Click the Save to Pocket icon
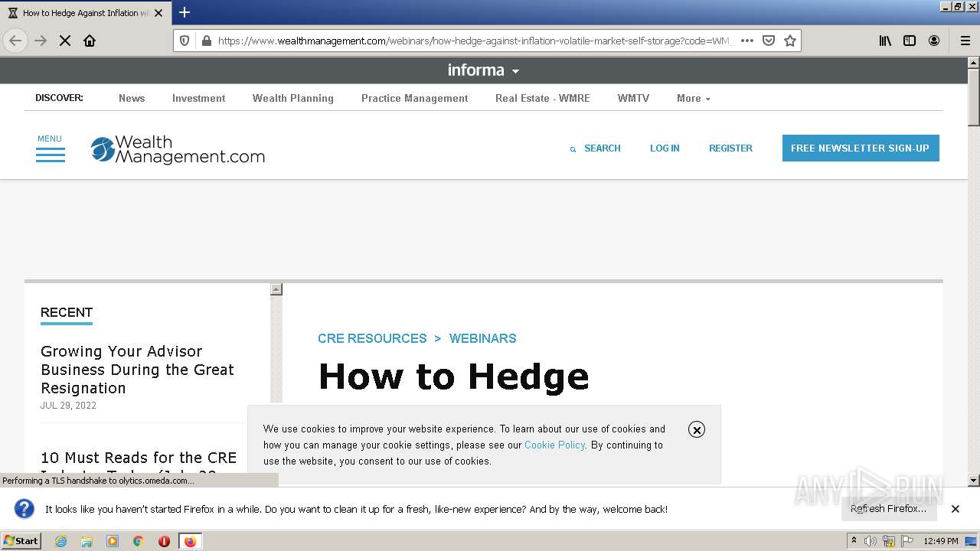The image size is (980, 551). [x=769, y=41]
